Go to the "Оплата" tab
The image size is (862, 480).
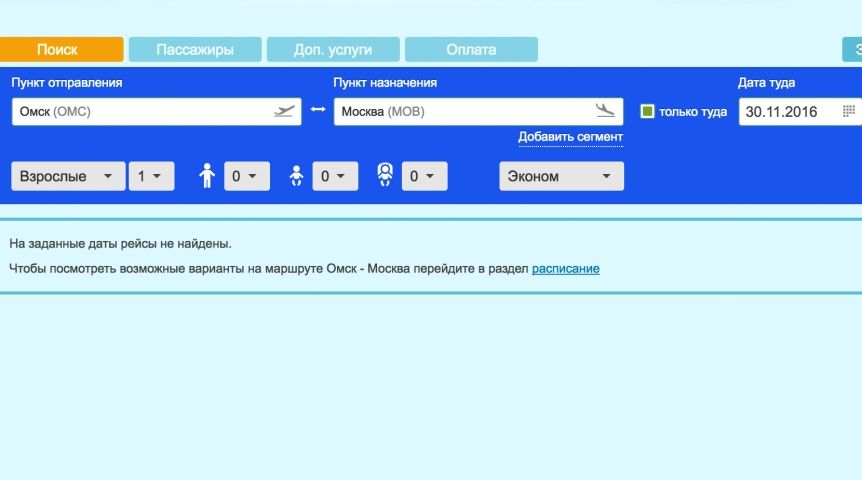pos(471,49)
